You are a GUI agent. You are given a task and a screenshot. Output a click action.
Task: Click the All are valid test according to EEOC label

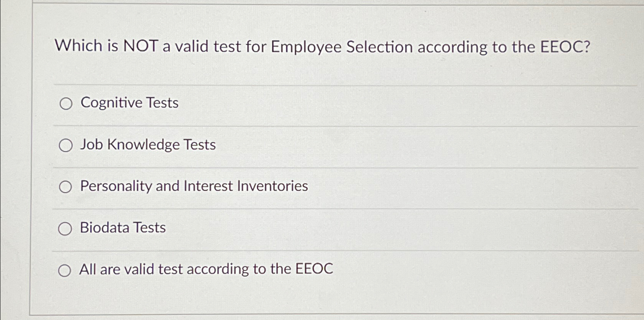[206, 269]
